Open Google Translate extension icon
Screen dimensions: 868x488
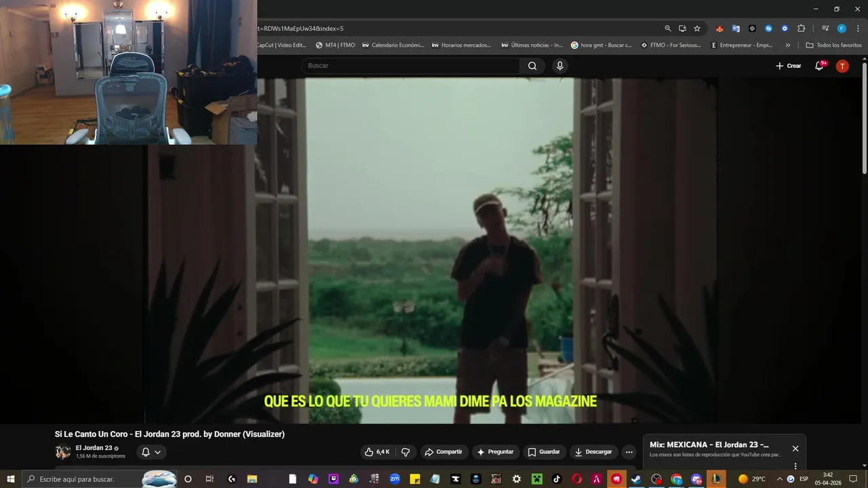tap(736, 28)
